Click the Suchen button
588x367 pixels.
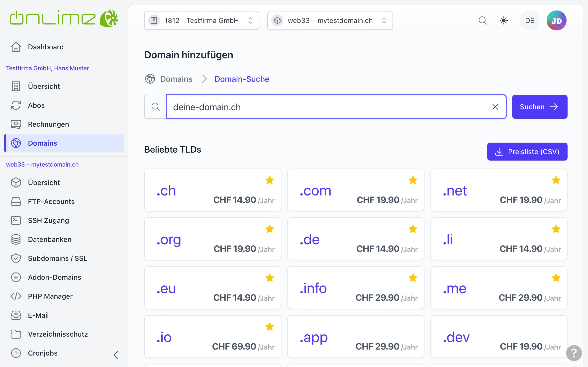(540, 107)
